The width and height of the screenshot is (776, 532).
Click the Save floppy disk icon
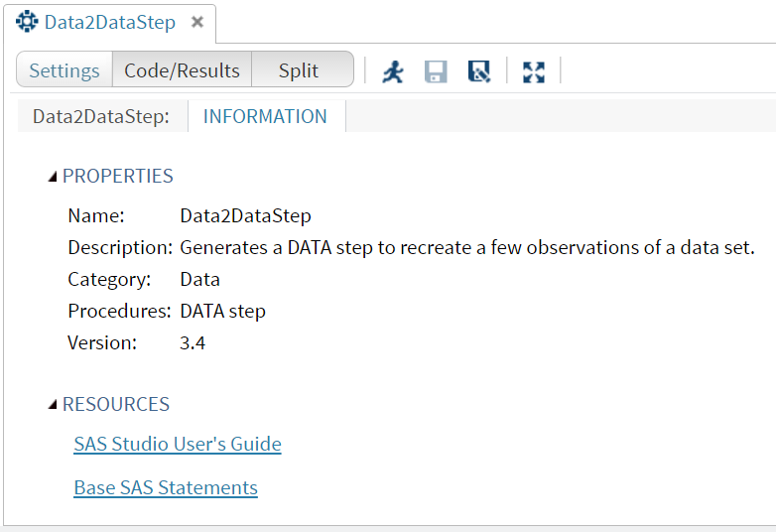pos(436,71)
